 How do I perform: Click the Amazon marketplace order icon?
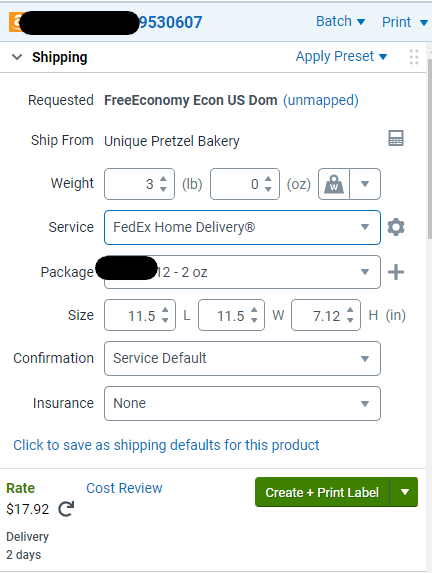point(15,22)
